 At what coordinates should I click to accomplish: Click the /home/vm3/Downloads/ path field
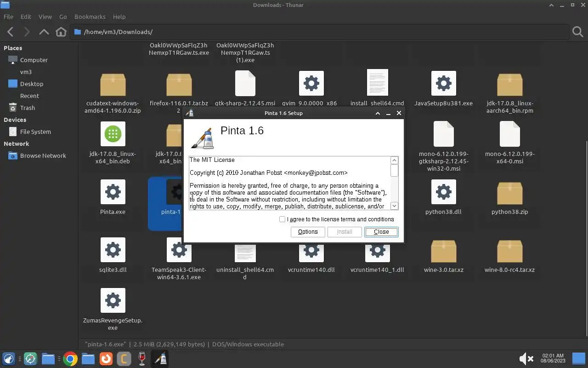319,32
